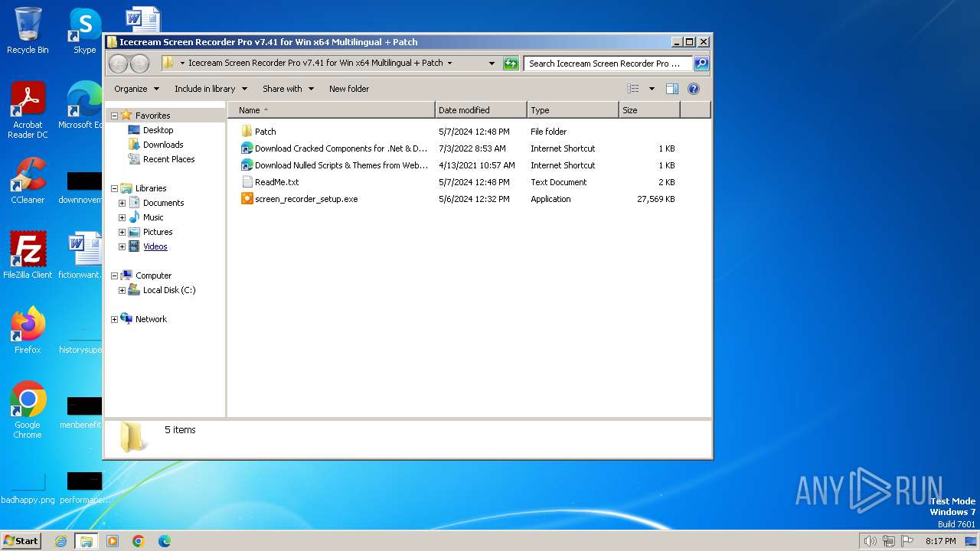Open the Videos library link

[155, 246]
